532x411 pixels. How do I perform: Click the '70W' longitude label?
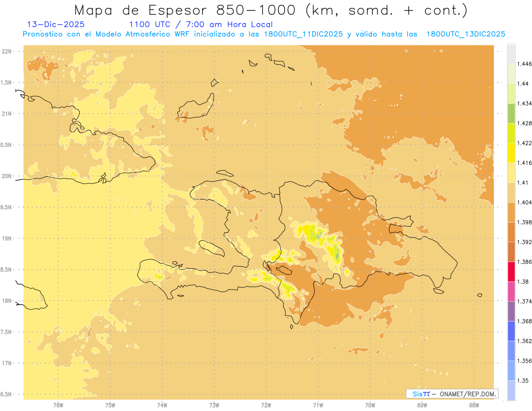(x=370, y=405)
